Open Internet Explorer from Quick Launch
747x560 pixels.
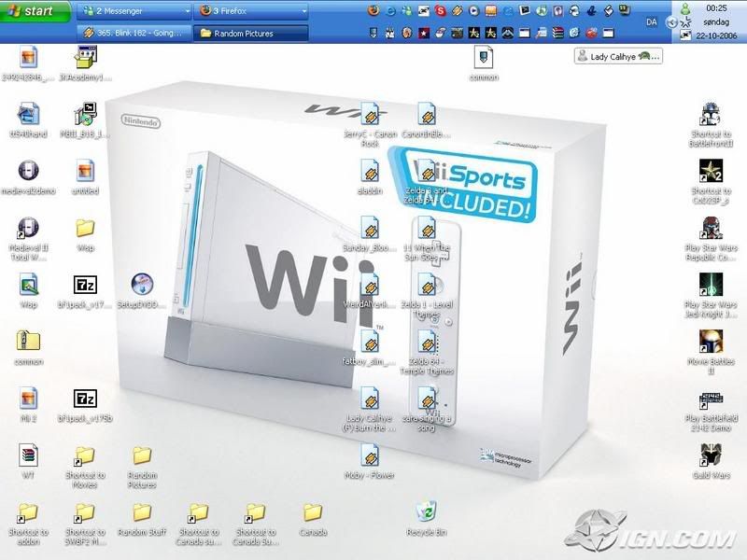[x=390, y=10]
